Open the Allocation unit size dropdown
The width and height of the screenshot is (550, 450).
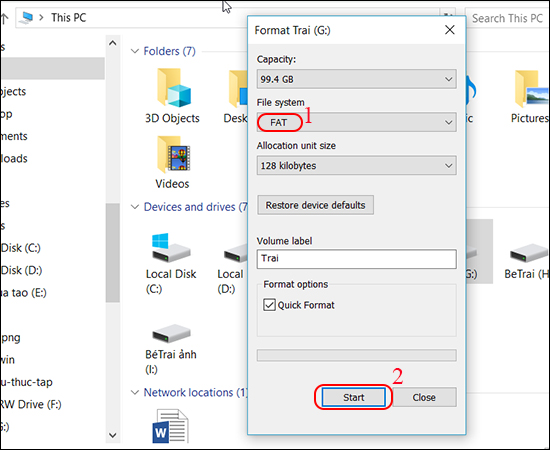tap(356, 165)
